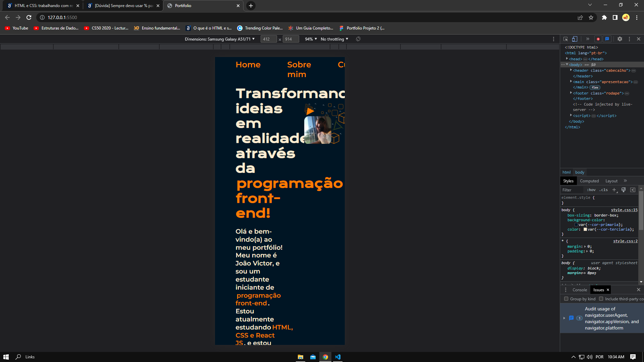Click the inspect/cursor icon in DevTools
This screenshot has height=362, width=644.
[x=565, y=40]
